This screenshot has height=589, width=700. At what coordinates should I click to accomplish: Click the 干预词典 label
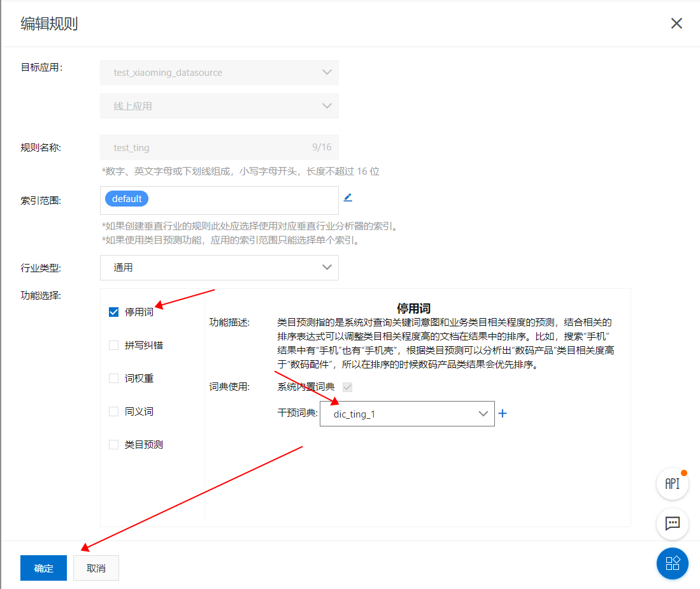pos(297,413)
